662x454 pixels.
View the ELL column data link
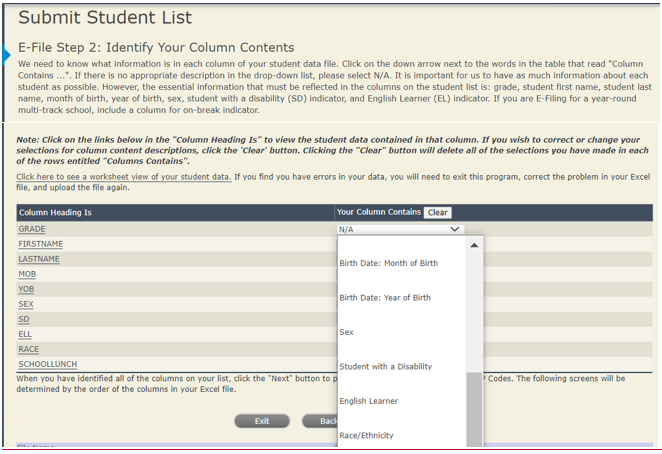[25, 334]
